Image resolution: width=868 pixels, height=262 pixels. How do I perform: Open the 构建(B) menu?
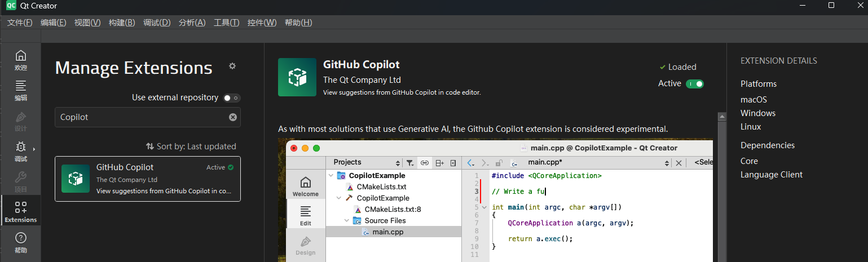tap(122, 23)
